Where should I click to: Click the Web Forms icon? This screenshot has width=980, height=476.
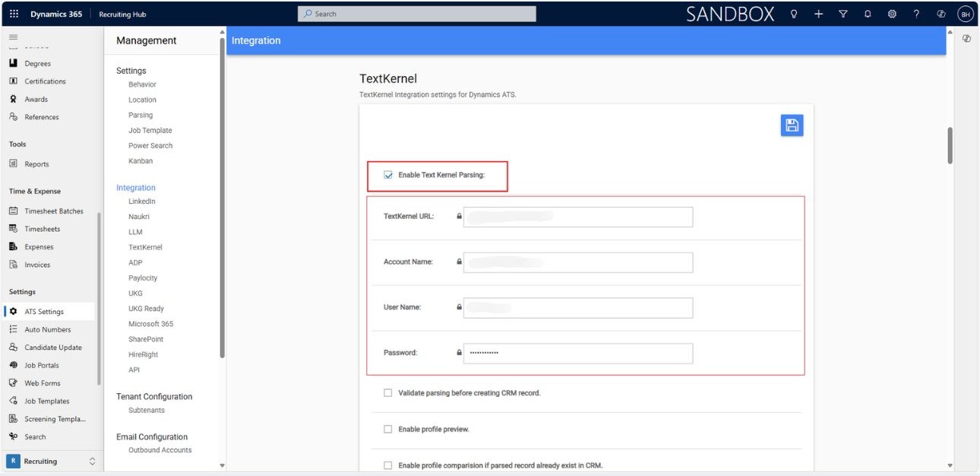pyautogui.click(x=13, y=383)
